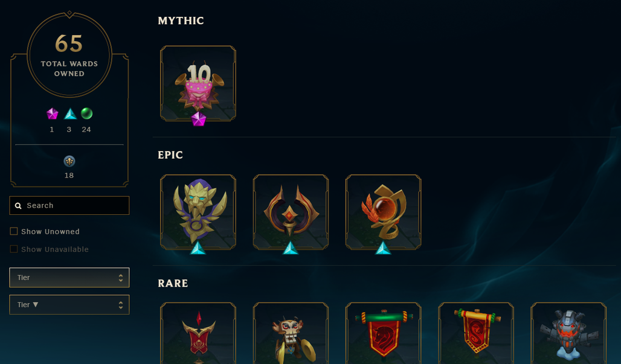Click the Mythic section heading

coord(181,21)
